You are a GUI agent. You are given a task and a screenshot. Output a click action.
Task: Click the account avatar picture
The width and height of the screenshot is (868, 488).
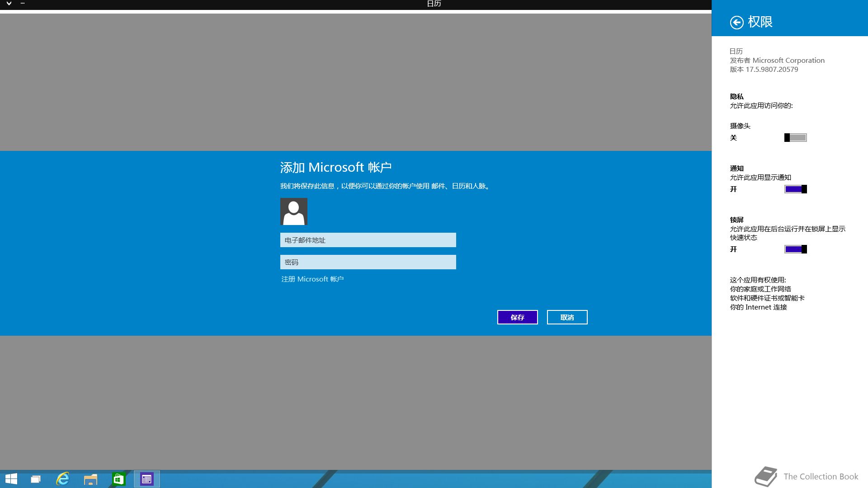[294, 211]
